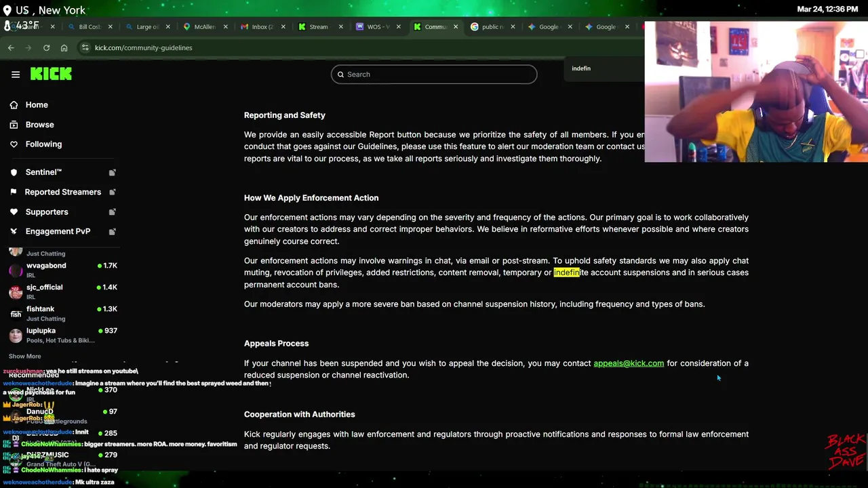
Task: Go back with browser back arrow
Action: tap(11, 47)
